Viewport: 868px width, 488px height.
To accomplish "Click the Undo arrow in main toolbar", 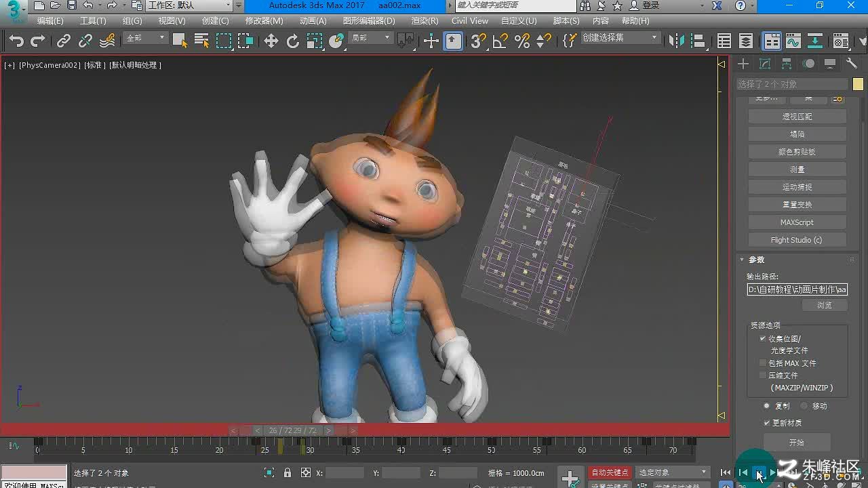I will point(16,41).
